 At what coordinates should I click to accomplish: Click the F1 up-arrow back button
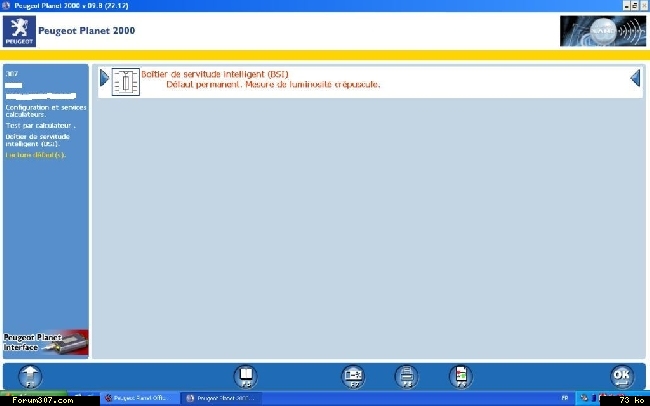click(30, 377)
